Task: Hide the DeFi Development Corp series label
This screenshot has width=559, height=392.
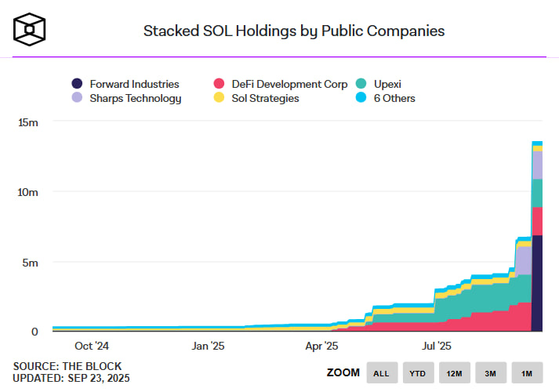Action: (289, 84)
